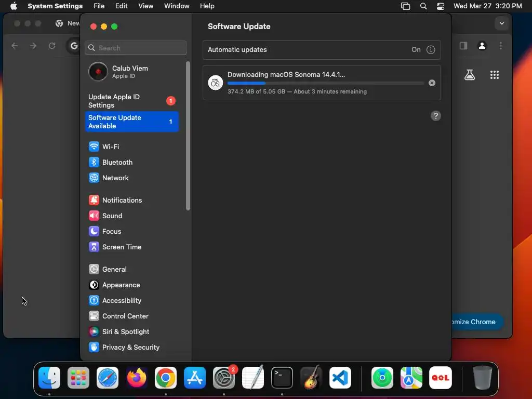Launch Visual Studio Code from Dock
The image size is (532, 399).
click(340, 378)
